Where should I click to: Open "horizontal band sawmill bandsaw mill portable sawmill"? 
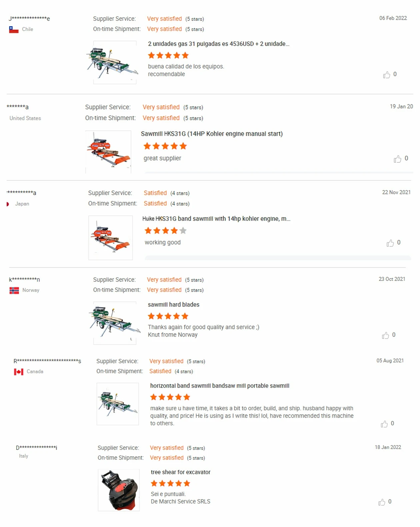click(220, 386)
